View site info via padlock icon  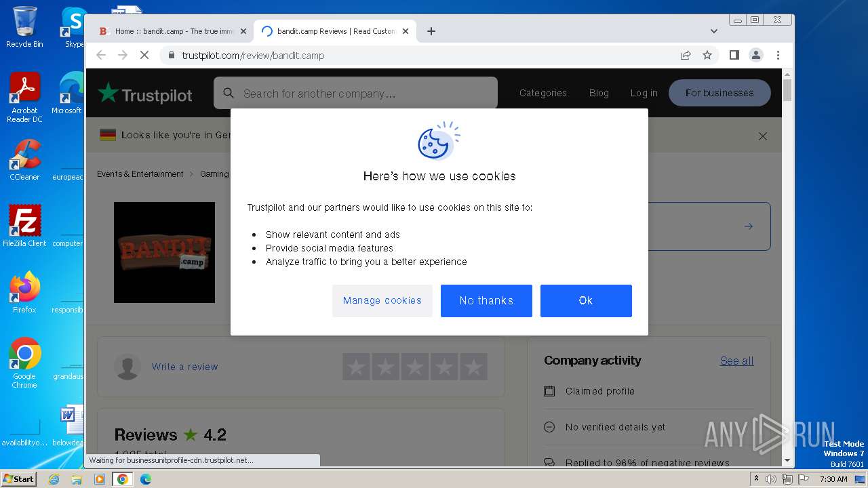(172, 55)
